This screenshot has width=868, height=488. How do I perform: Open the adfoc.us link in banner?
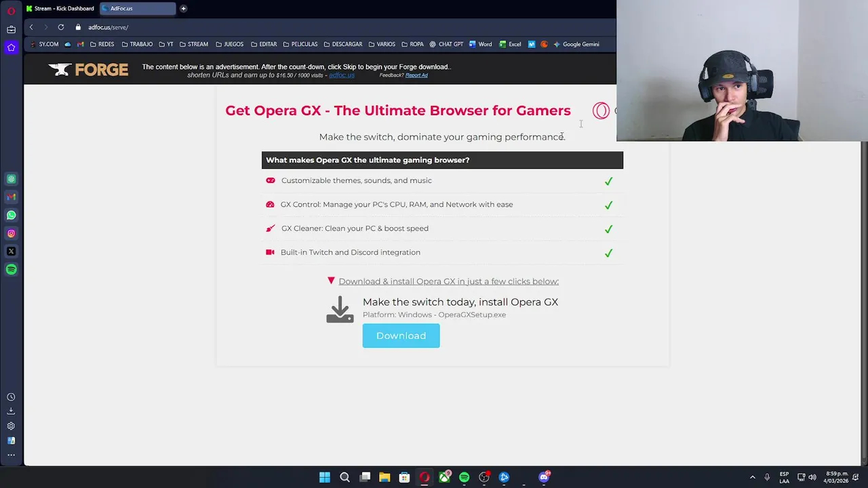(342, 75)
